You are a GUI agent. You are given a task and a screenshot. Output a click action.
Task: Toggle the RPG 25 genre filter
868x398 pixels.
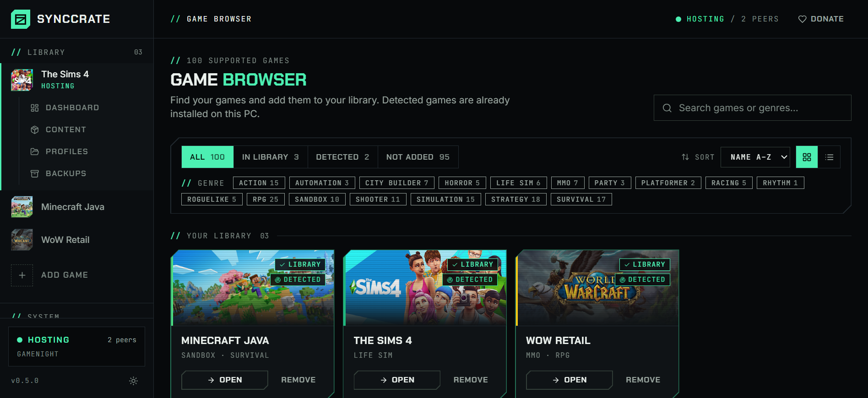(266, 199)
